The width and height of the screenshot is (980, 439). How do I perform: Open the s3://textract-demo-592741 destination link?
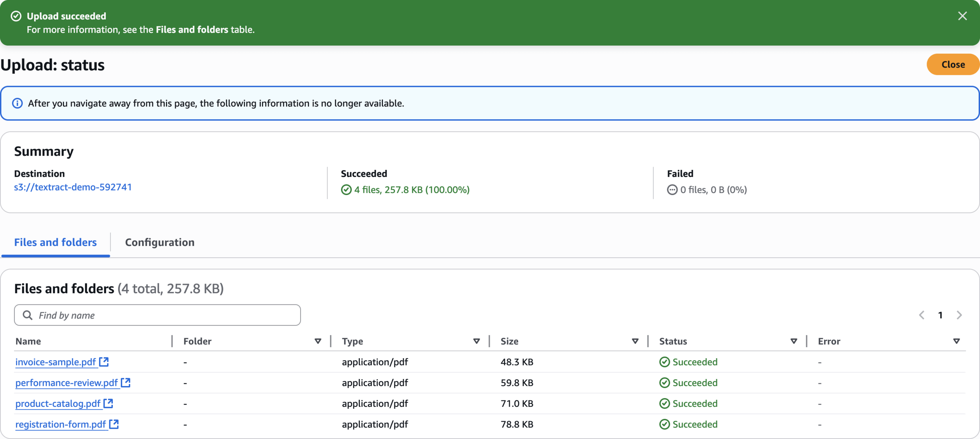pyautogui.click(x=73, y=187)
